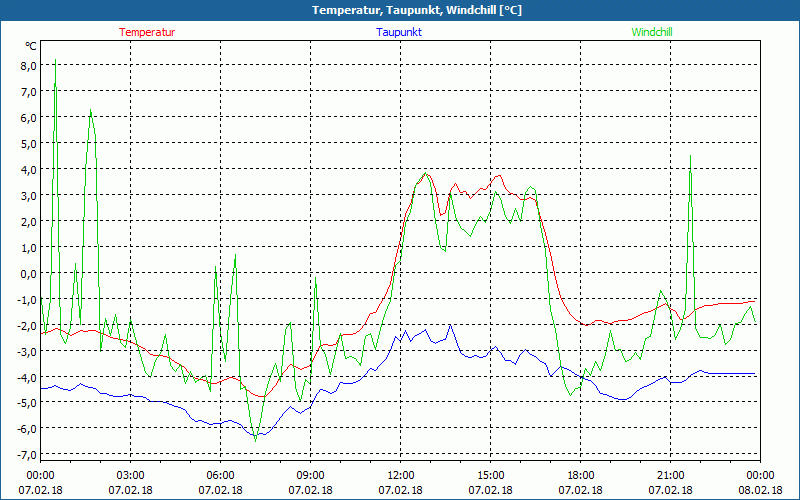This screenshot has height=500, width=800.
Task: Select the 12:00 time axis marker
Action: 401,475
